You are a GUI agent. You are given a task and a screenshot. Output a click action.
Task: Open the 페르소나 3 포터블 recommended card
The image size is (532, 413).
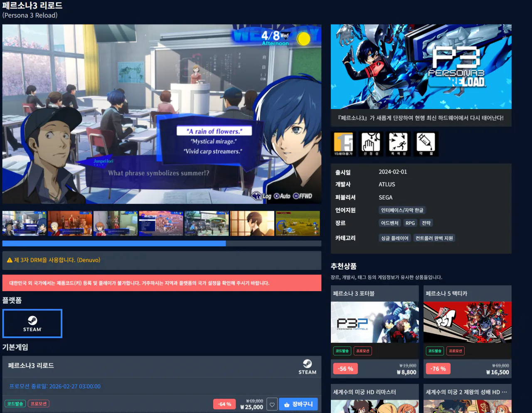tap(375, 331)
